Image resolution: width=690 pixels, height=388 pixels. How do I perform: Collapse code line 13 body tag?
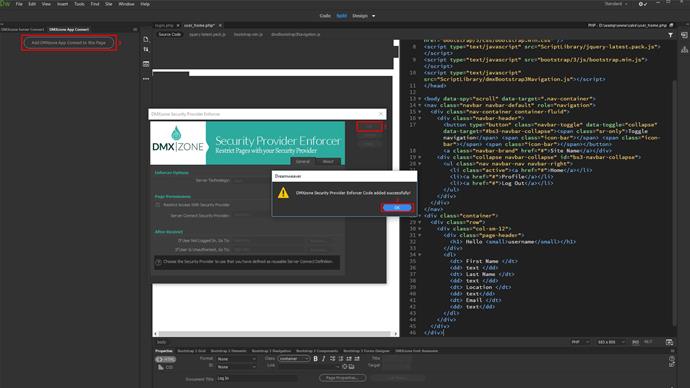click(419, 99)
